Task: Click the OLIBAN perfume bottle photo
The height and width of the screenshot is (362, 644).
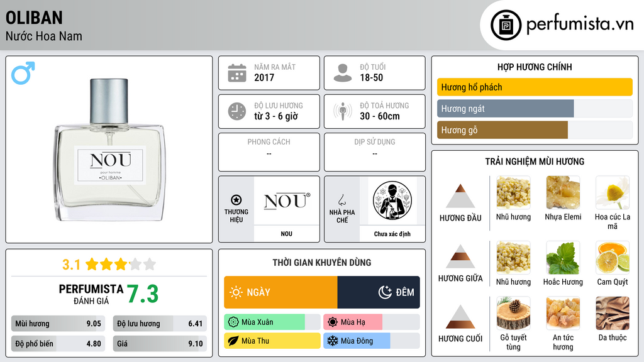Action: (109, 150)
